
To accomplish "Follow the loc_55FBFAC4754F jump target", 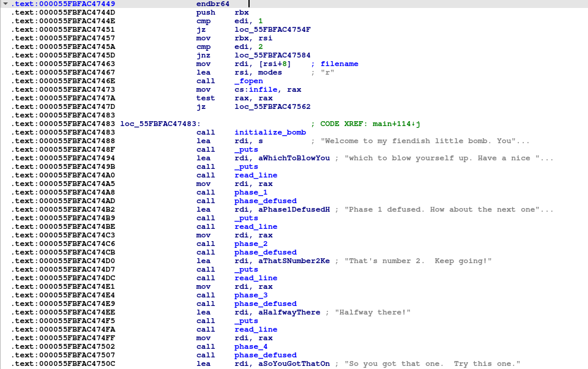I will 272,29.
